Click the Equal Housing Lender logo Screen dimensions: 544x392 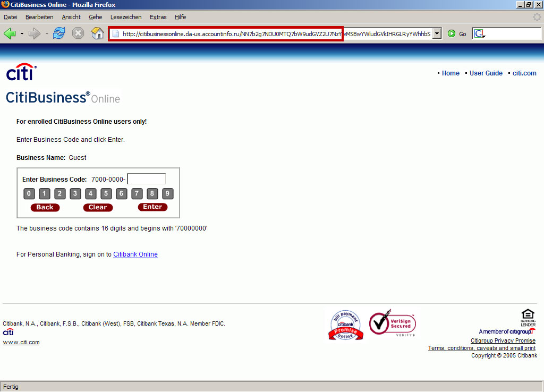(x=528, y=318)
